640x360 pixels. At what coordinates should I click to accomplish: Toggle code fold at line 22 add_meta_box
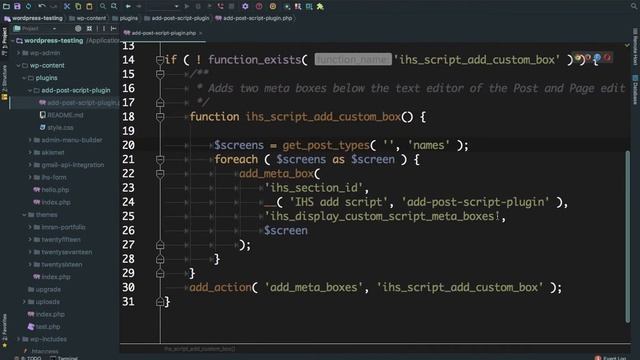160,174
